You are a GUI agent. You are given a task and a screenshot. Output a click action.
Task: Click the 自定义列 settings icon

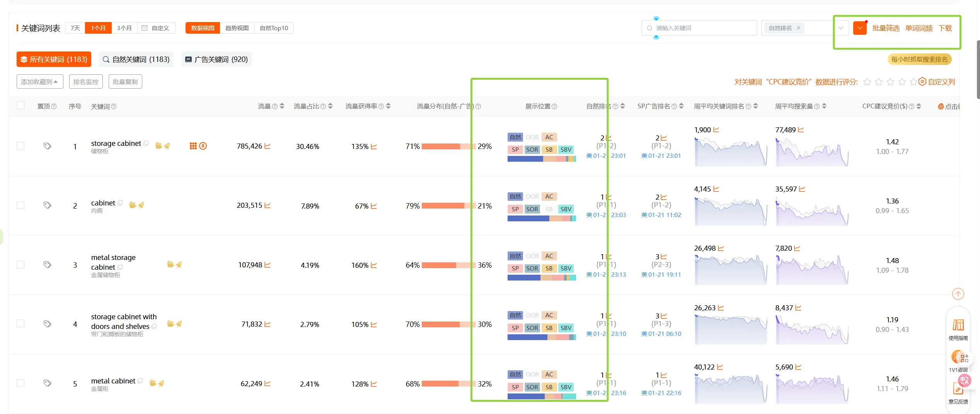coord(922,82)
